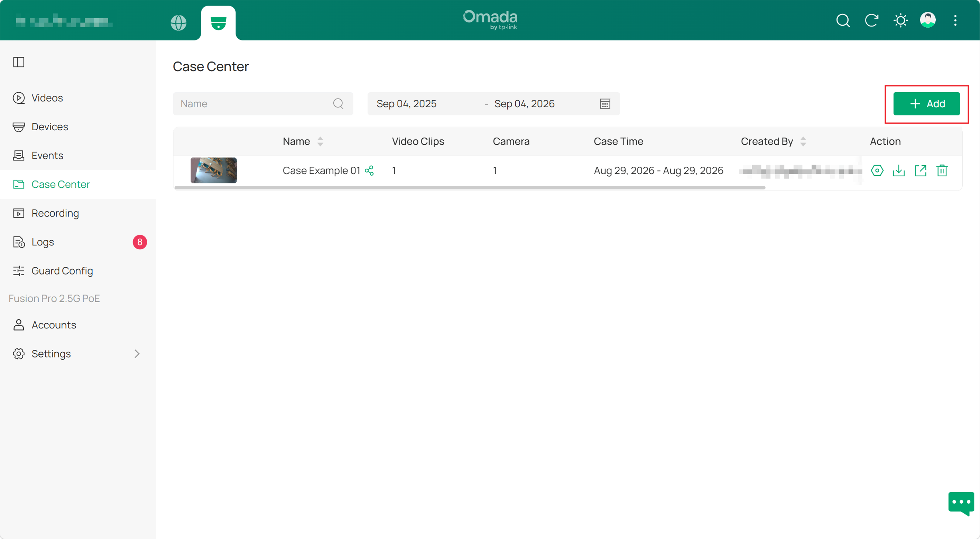Open global search in top bar
Screen dimensions: 980x539
click(x=843, y=20)
